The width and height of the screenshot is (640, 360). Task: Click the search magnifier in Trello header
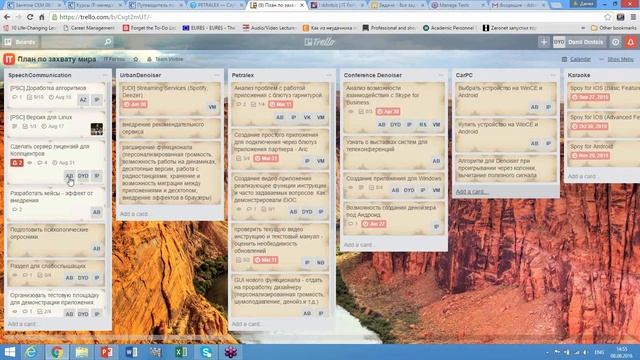coord(108,42)
